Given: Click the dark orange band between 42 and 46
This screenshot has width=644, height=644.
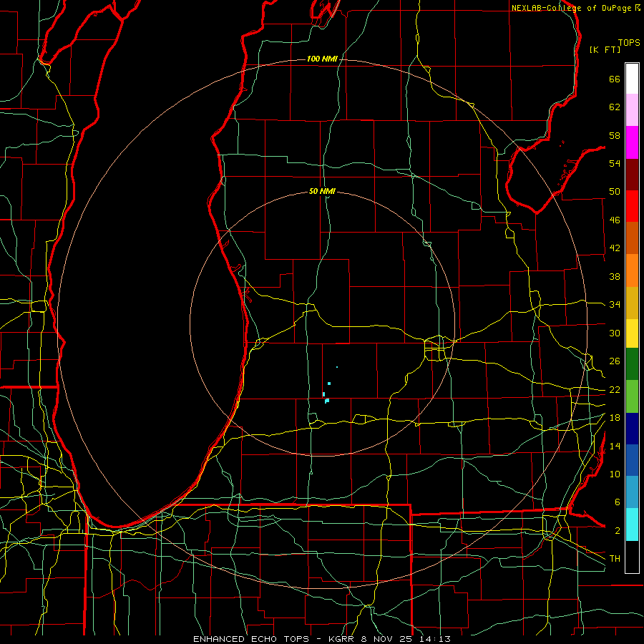Looking at the screenshot, I should (632, 238).
